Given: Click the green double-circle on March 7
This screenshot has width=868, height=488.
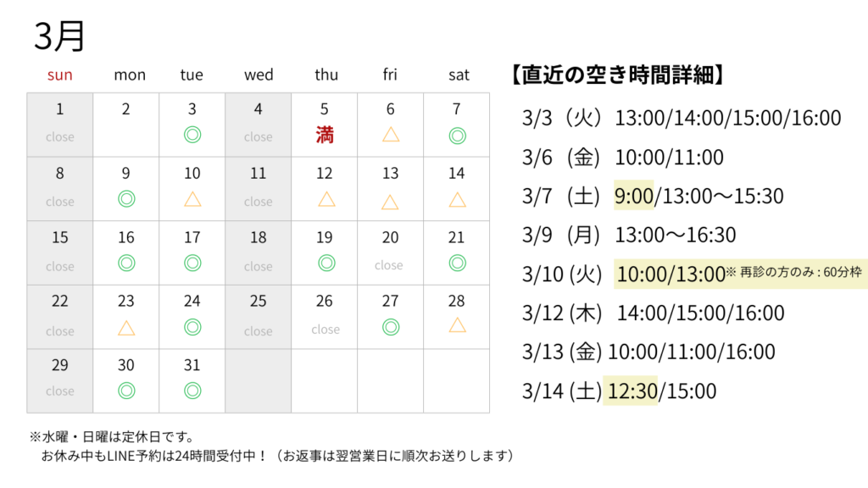Looking at the screenshot, I should [x=457, y=134].
